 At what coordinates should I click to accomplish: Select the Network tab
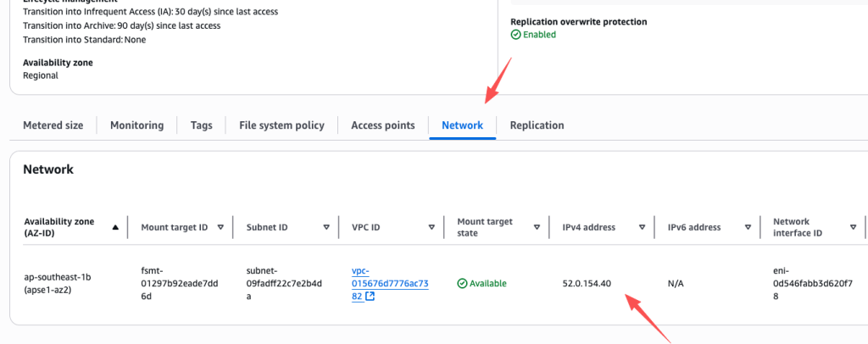pyautogui.click(x=462, y=125)
